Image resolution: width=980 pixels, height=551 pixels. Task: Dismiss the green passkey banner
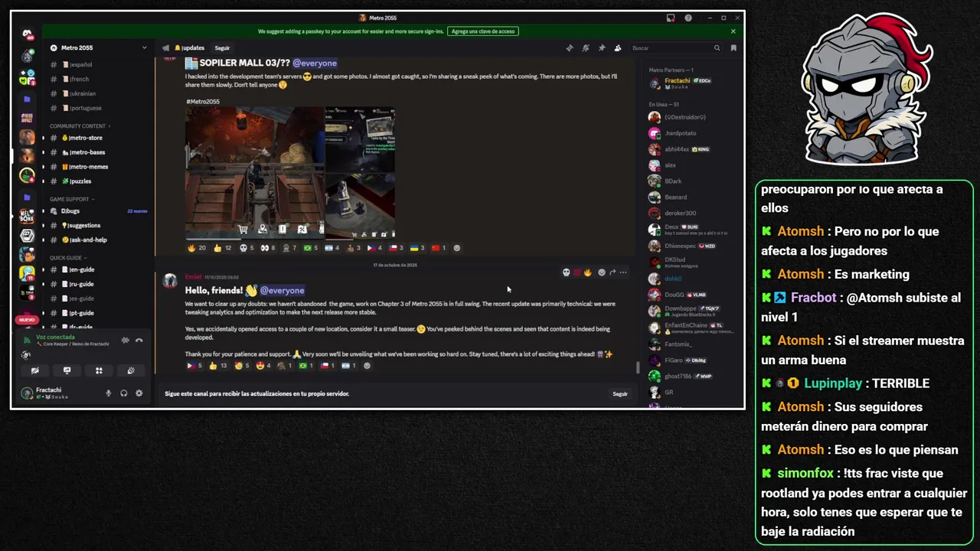(x=733, y=31)
